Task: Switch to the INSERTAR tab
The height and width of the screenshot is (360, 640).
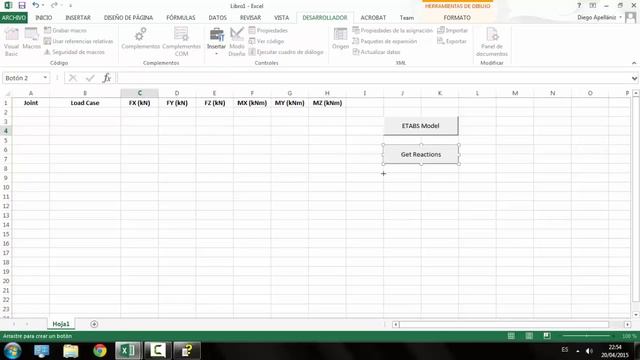Action: pyautogui.click(x=78, y=18)
